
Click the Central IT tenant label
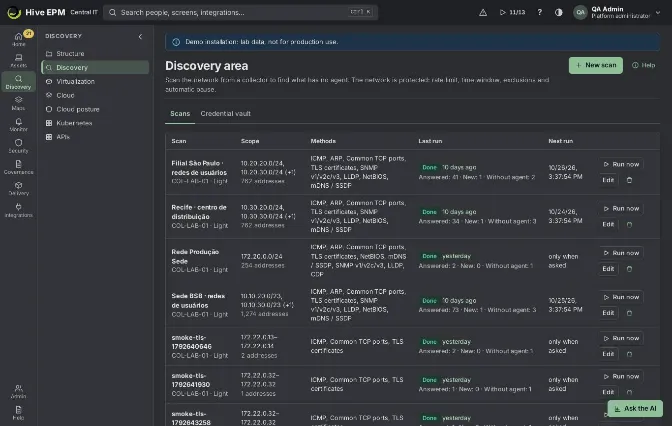[84, 12]
